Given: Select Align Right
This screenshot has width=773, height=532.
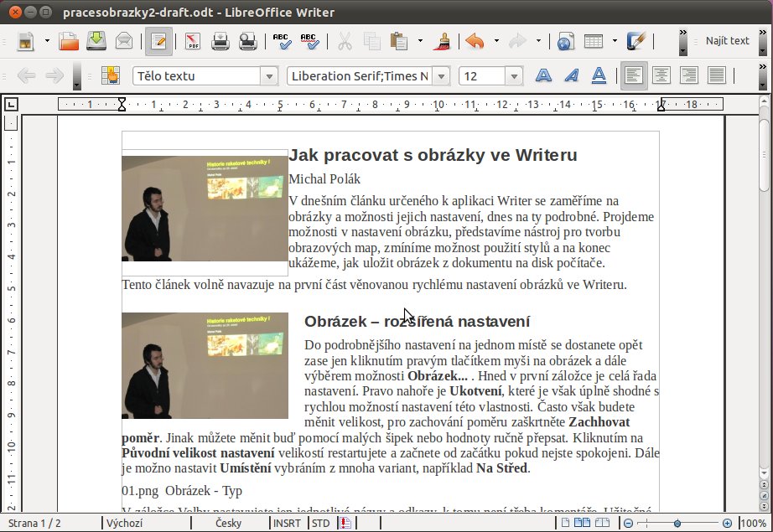Looking at the screenshot, I should coord(688,76).
